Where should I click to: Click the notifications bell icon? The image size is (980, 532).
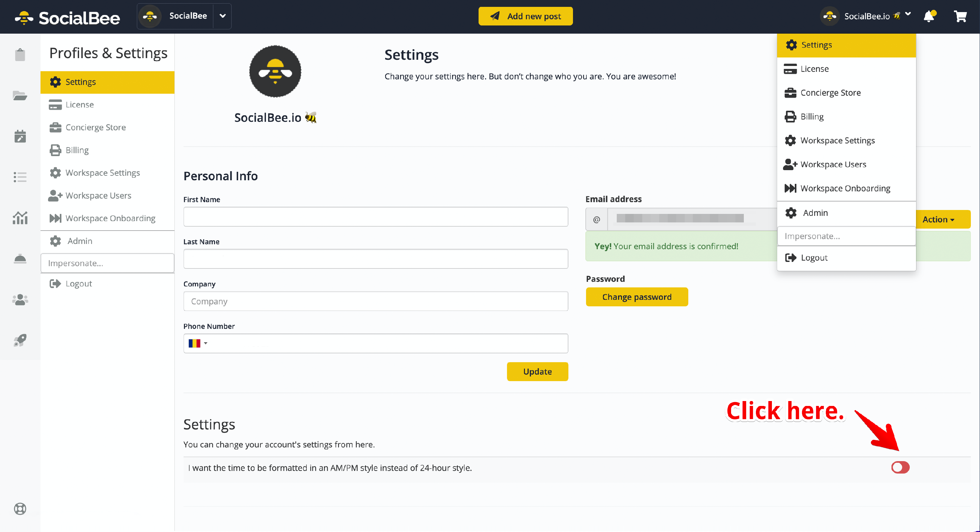coord(929,16)
